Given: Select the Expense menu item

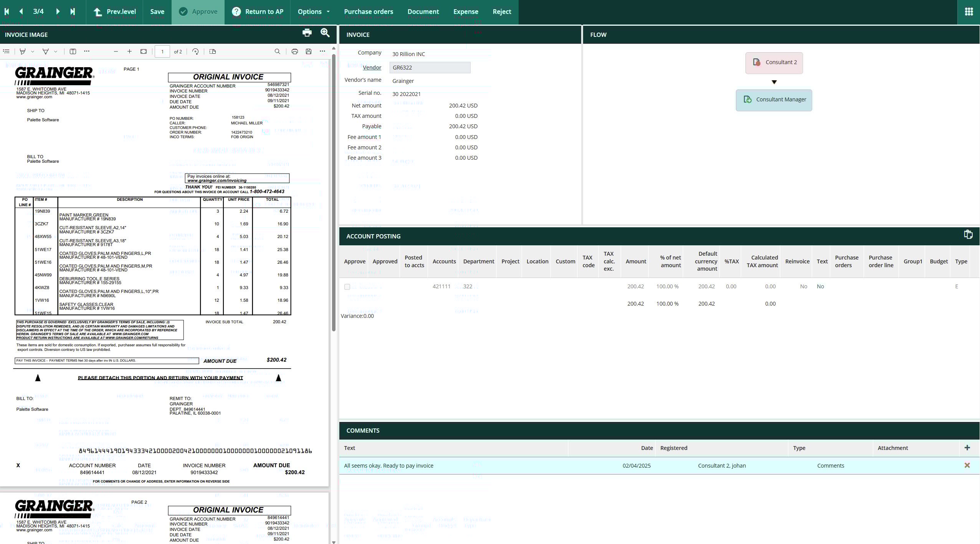Looking at the screenshot, I should coord(465,12).
